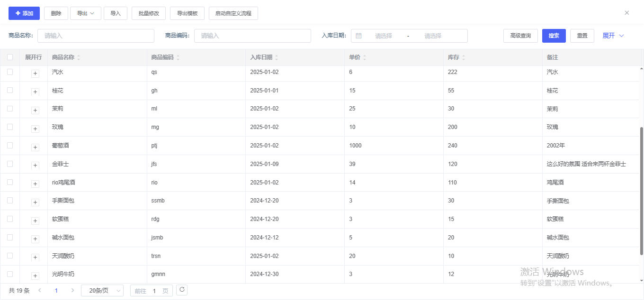This screenshot has height=304, width=644.
Task: Expand the 葡萄酒 row details
Action: click(35, 147)
